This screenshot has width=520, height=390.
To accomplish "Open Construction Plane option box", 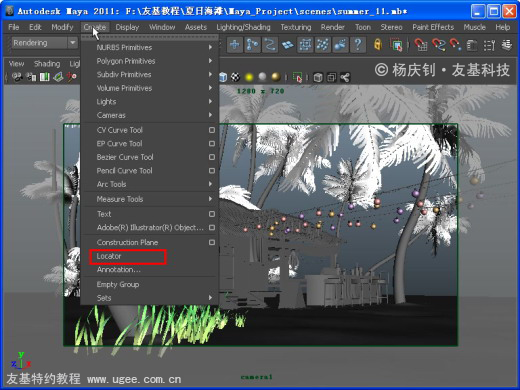I will [212, 242].
